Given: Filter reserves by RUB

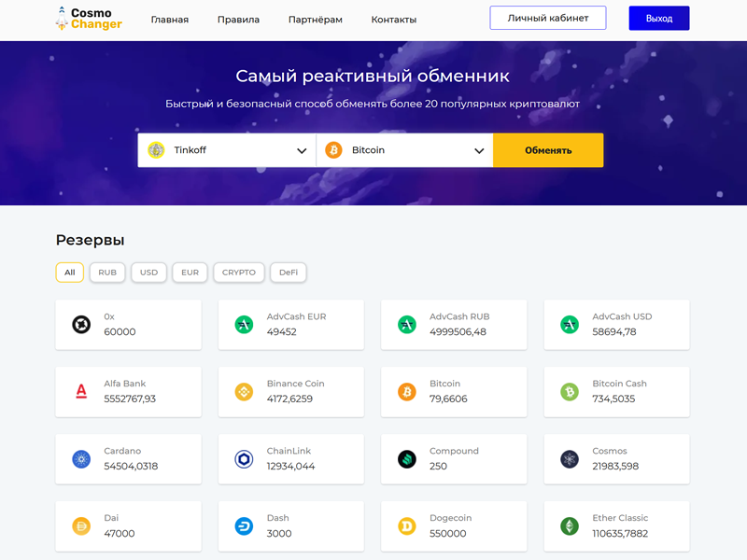Looking at the screenshot, I should (107, 273).
